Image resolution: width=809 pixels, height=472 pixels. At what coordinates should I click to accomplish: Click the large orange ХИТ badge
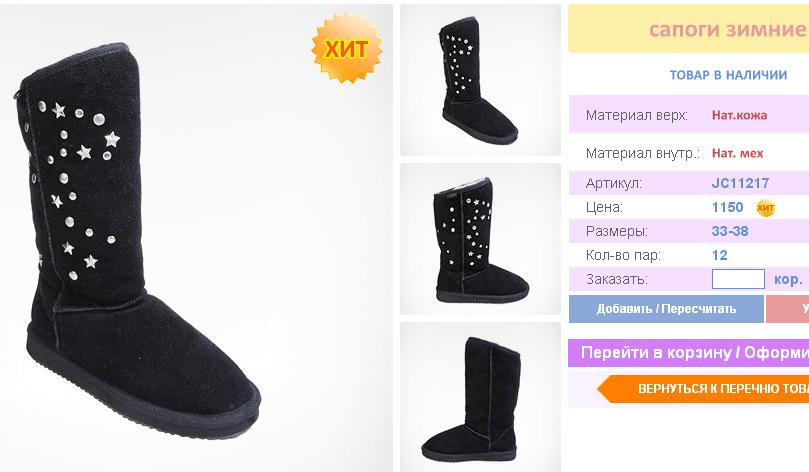pyautogui.click(x=347, y=48)
